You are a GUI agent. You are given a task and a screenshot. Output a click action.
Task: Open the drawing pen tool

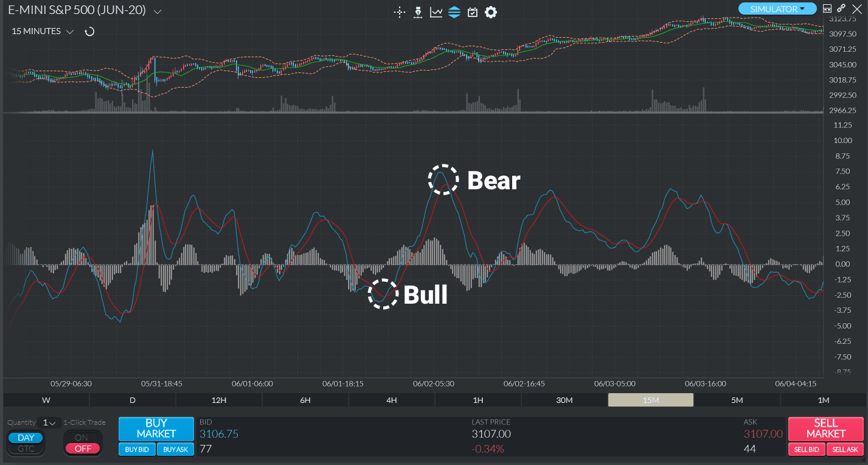(x=418, y=12)
